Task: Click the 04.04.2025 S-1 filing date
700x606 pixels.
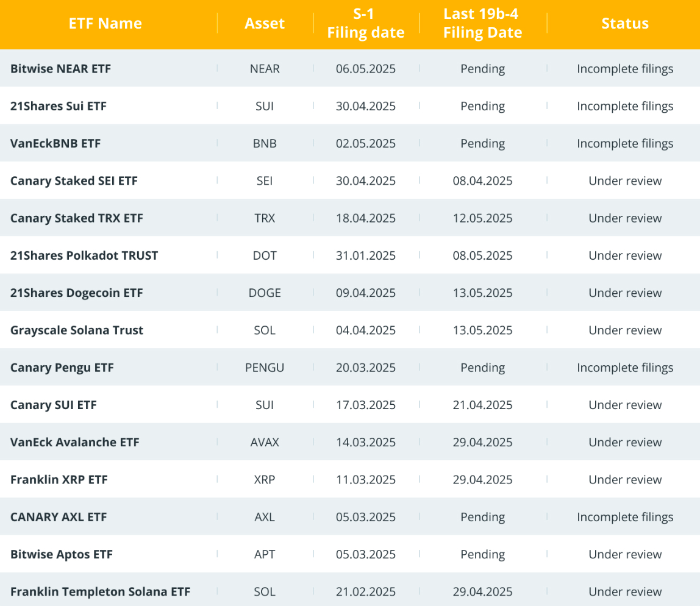Action: [366, 330]
